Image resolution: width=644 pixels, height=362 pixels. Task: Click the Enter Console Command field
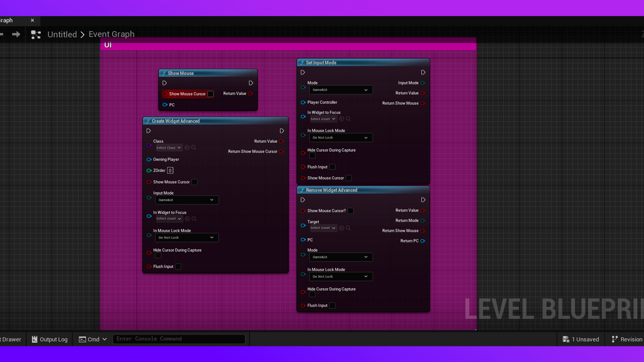179,339
